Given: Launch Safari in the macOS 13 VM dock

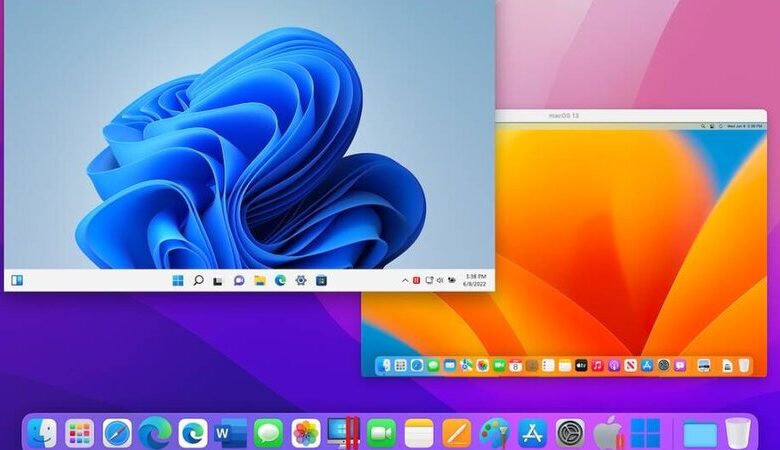Looking at the screenshot, I should pyautogui.click(x=417, y=365).
